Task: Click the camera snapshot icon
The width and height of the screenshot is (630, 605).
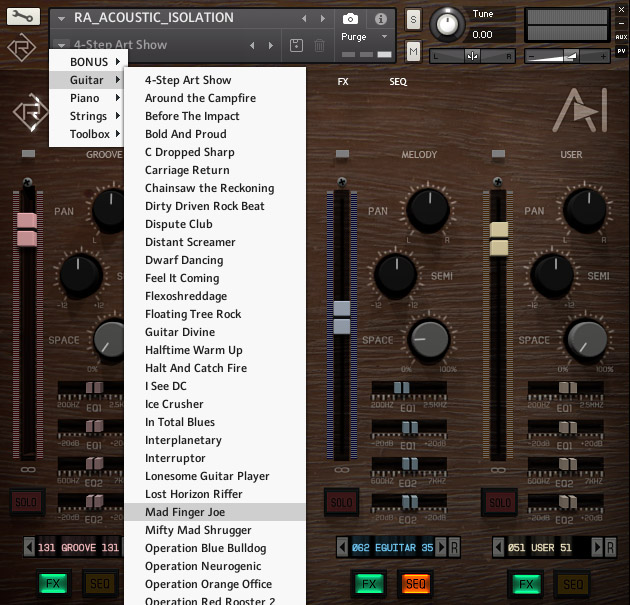Action: pyautogui.click(x=351, y=19)
